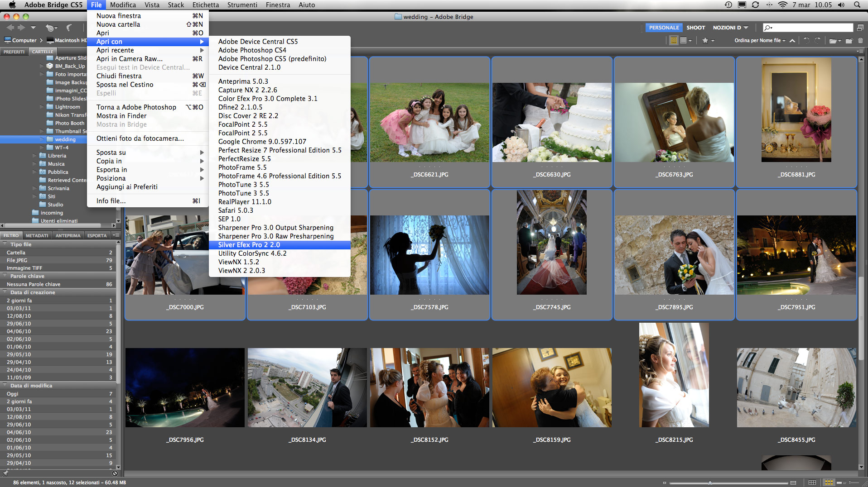The width and height of the screenshot is (868, 487).
Task: Click the Wi-Fi status icon
Action: [782, 5]
